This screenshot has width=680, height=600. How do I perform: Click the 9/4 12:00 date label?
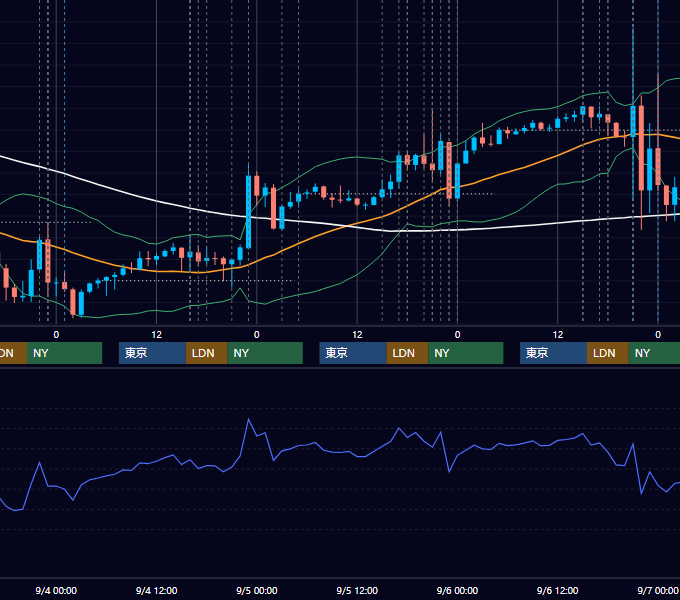click(156, 590)
